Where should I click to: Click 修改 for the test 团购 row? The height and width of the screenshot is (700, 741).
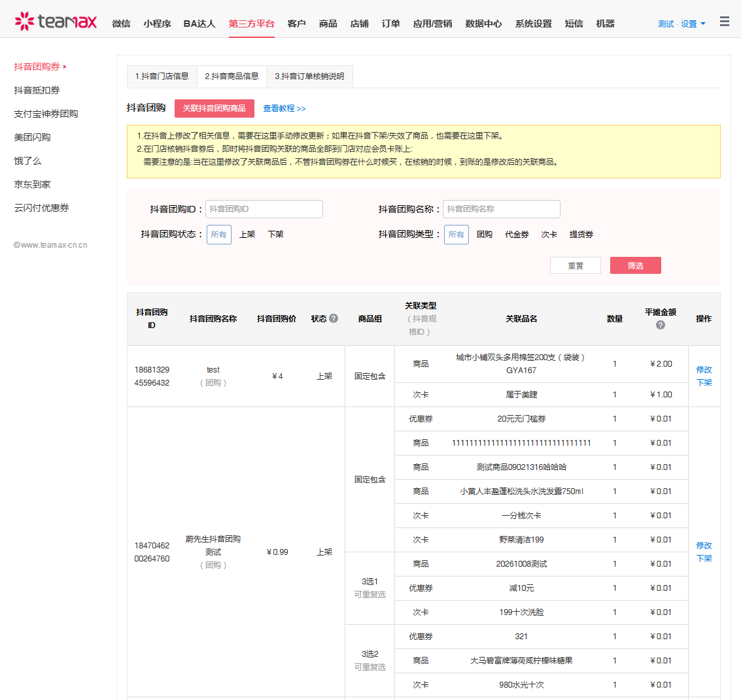click(704, 369)
